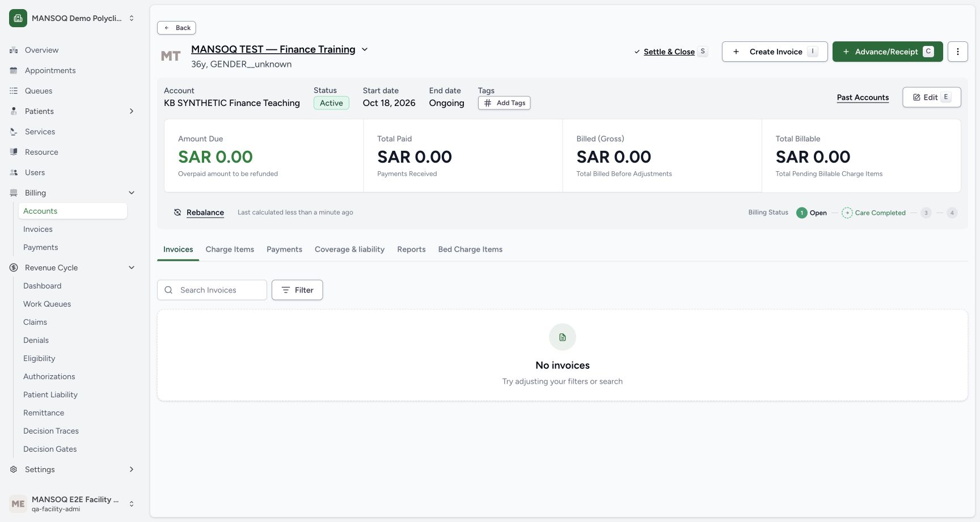Click the Overview sidebar icon
This screenshot has width=980, height=522.
click(x=14, y=50)
